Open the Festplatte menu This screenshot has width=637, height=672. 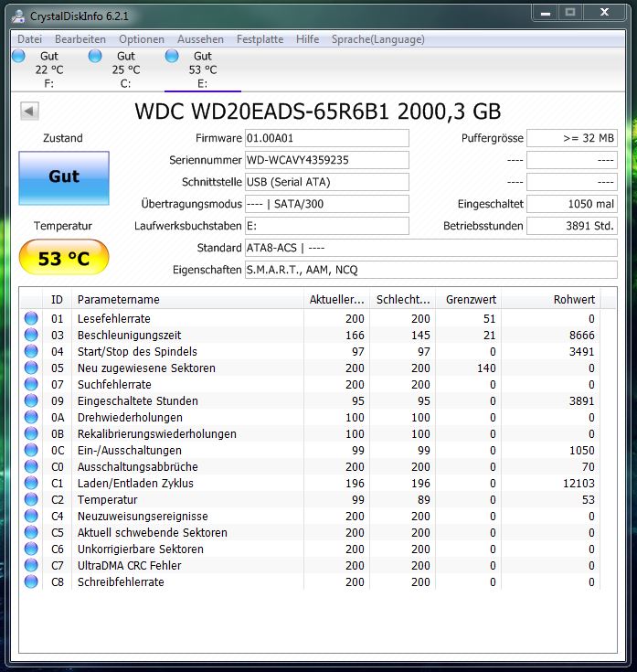click(260, 39)
